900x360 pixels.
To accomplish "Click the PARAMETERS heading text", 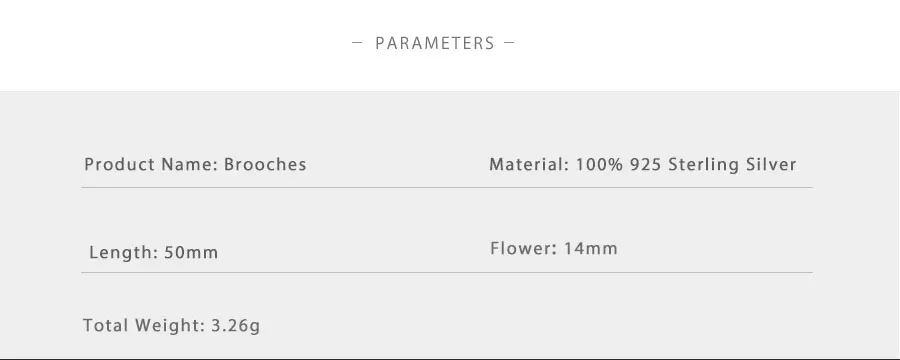I will (435, 44).
